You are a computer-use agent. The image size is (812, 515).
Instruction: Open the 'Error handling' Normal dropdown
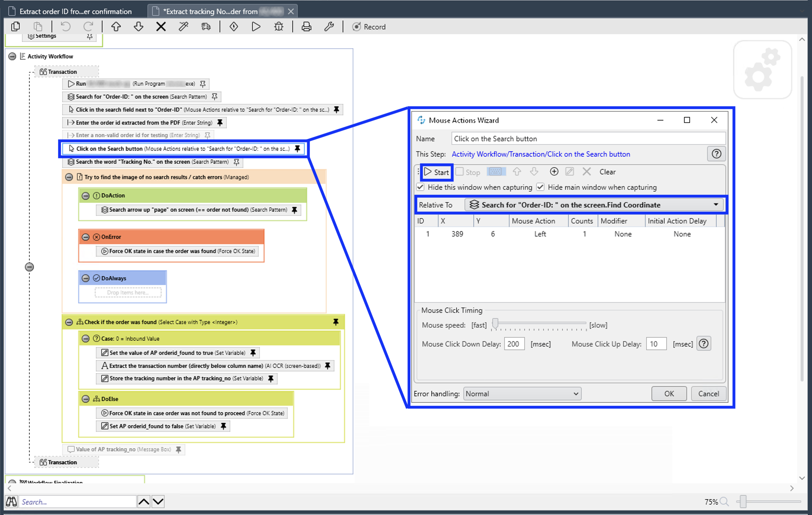522,394
